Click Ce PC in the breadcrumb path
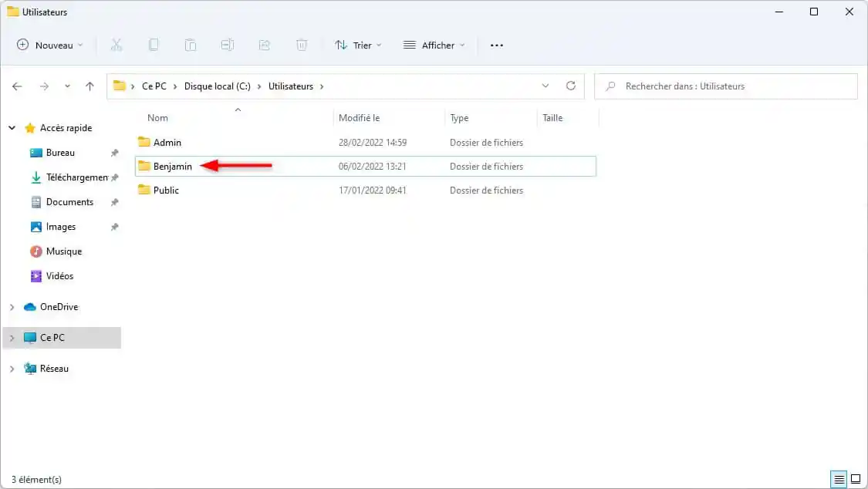 (154, 86)
